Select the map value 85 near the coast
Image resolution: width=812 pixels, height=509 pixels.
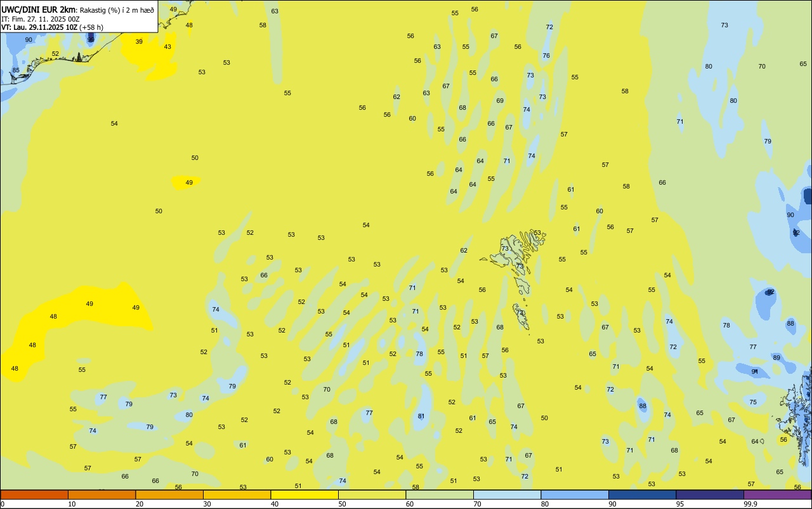click(16, 70)
